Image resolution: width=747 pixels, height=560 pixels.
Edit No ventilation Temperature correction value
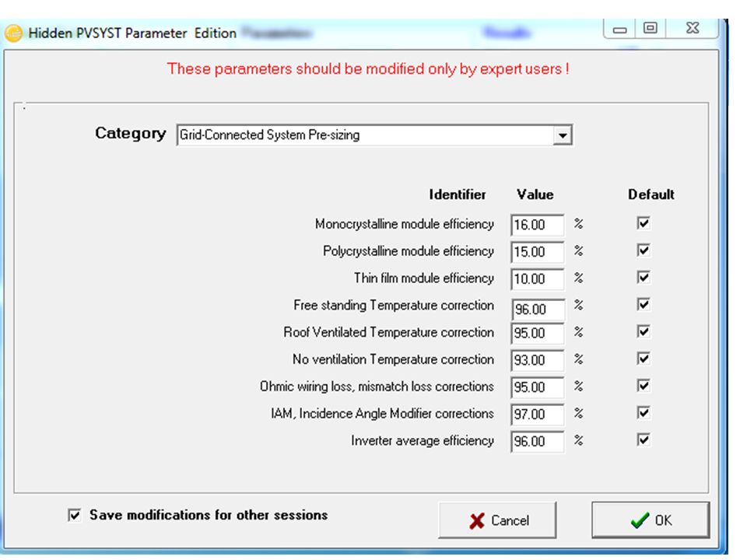[x=538, y=360]
